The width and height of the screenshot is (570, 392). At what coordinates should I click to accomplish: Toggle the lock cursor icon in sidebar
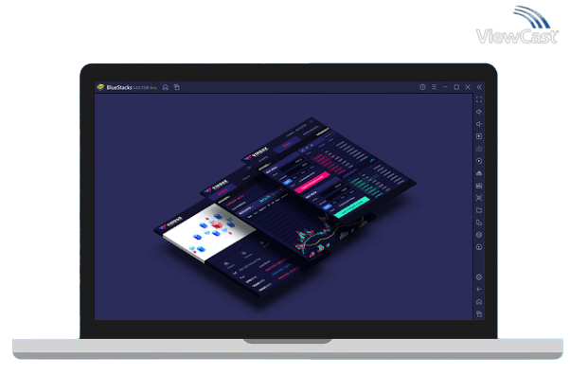pos(479,136)
